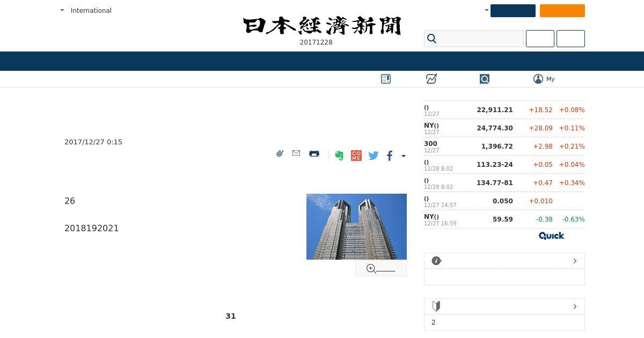Select the 22,911.21 index value

pyautogui.click(x=495, y=110)
